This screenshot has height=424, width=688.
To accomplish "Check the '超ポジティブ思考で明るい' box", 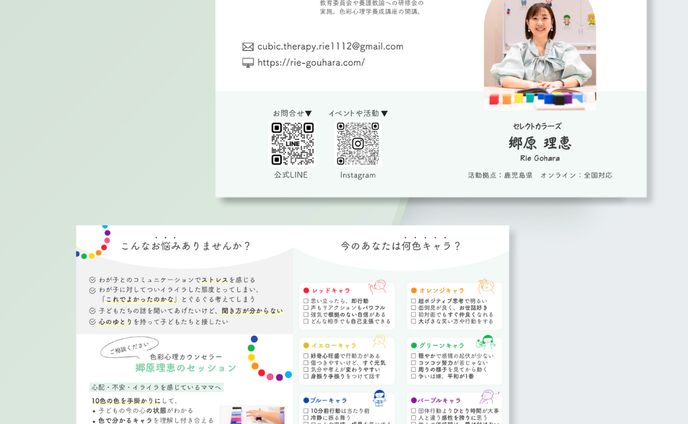I will 413,301.
